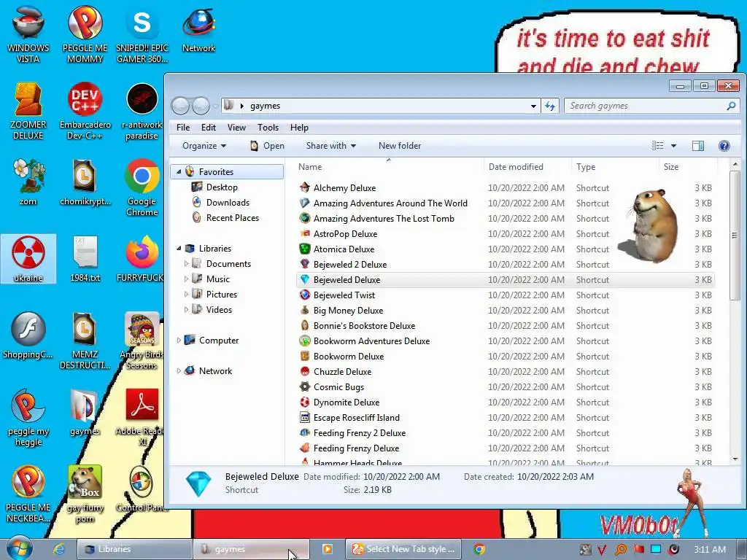Expand the Videos library node
Viewport: 747px width, 560px height.
[186, 309]
